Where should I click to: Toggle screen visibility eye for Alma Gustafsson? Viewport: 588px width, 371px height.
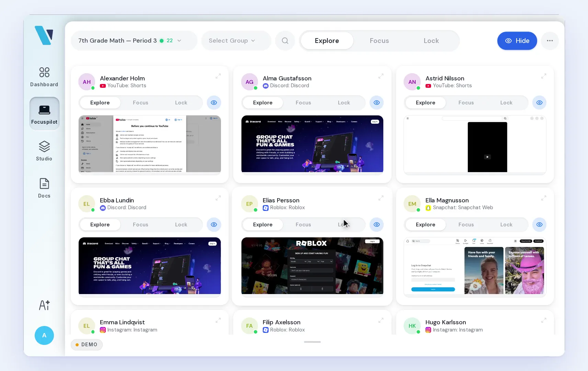tap(377, 103)
